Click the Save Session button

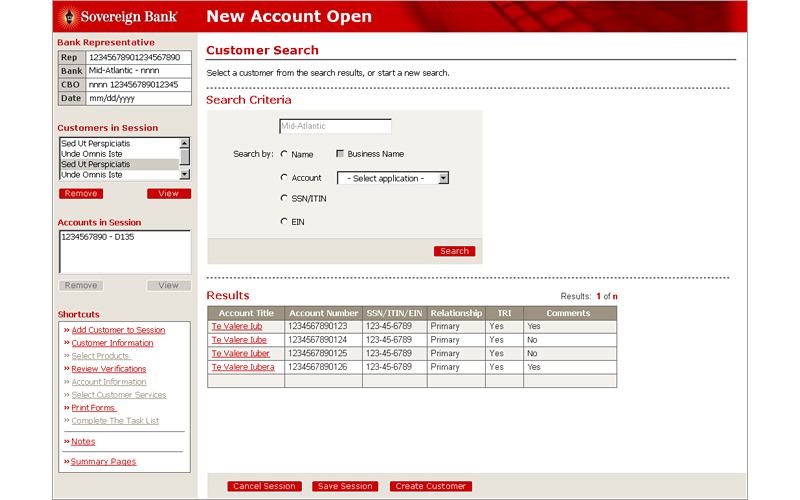343,486
